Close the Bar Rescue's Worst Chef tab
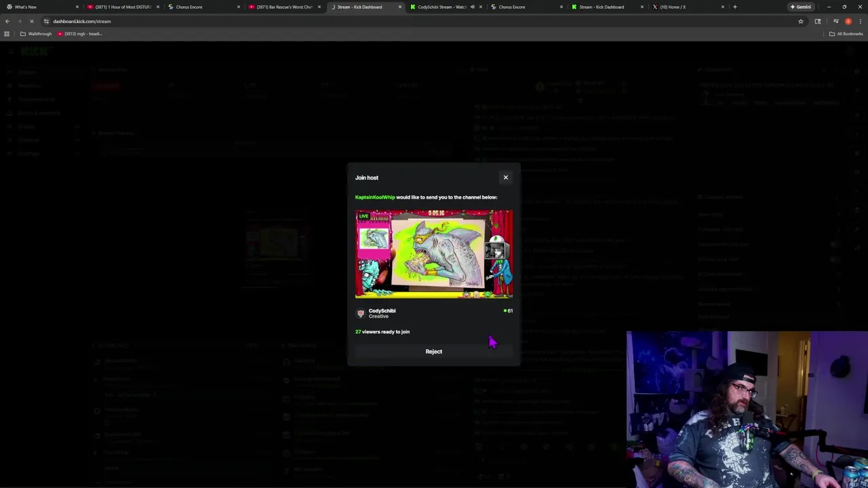 [x=319, y=7]
